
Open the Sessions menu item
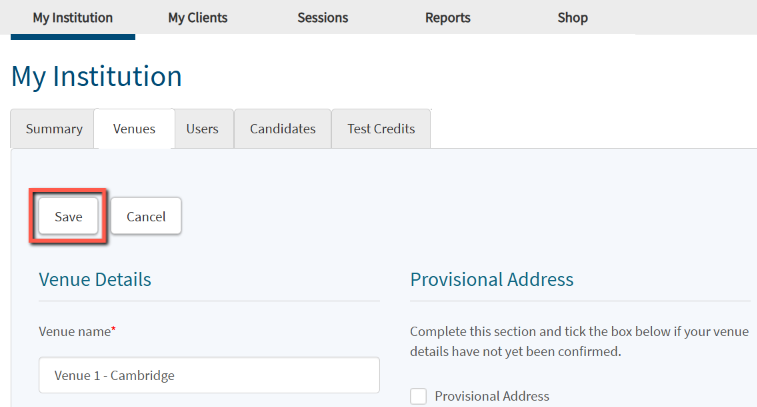tap(323, 18)
